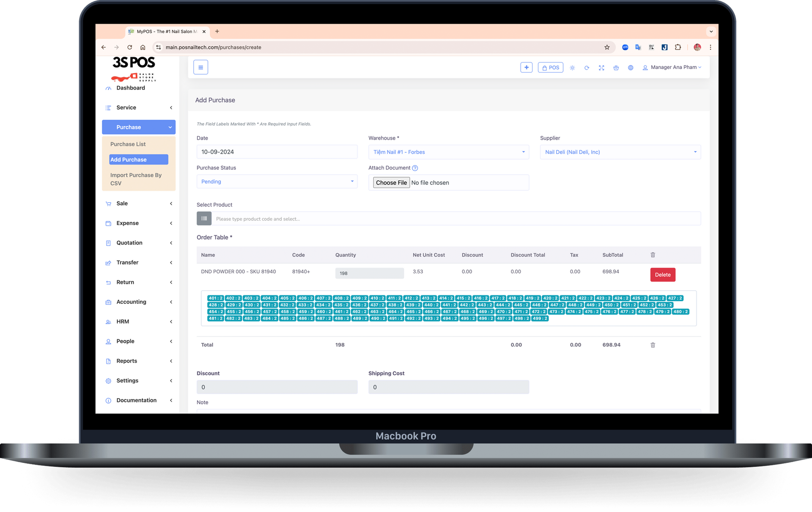Click help icon next to Attach Document
Screen dimensions: 812x512
click(415, 168)
